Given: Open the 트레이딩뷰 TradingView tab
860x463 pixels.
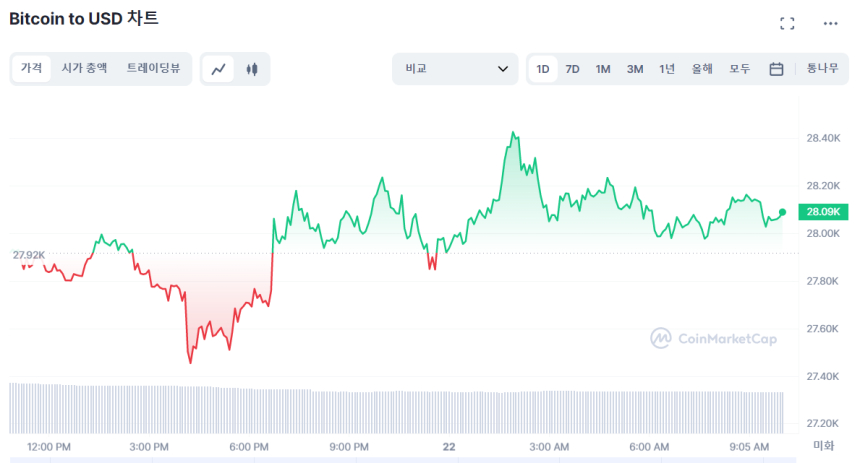Looking at the screenshot, I should click(x=153, y=68).
